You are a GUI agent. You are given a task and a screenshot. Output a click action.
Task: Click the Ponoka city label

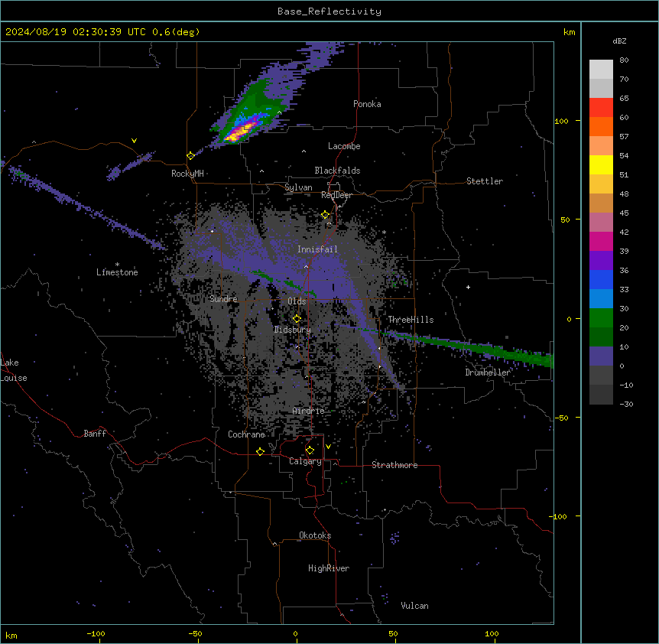[x=367, y=104]
